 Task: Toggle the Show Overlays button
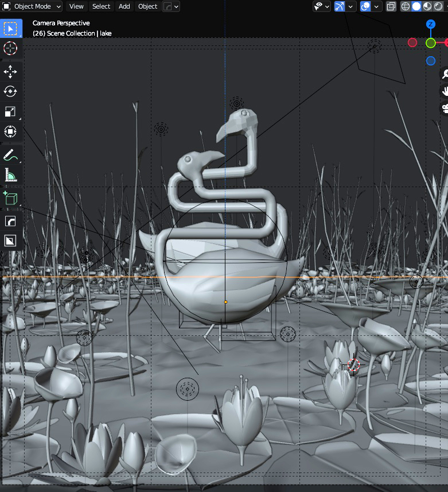click(365, 6)
